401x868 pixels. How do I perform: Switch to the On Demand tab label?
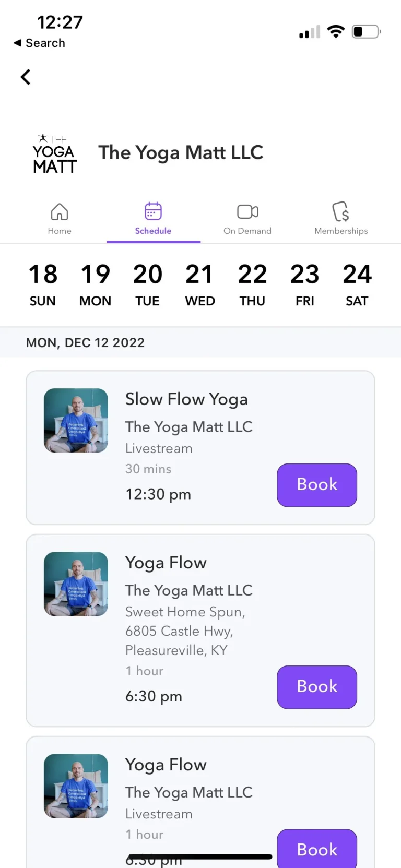click(x=247, y=231)
